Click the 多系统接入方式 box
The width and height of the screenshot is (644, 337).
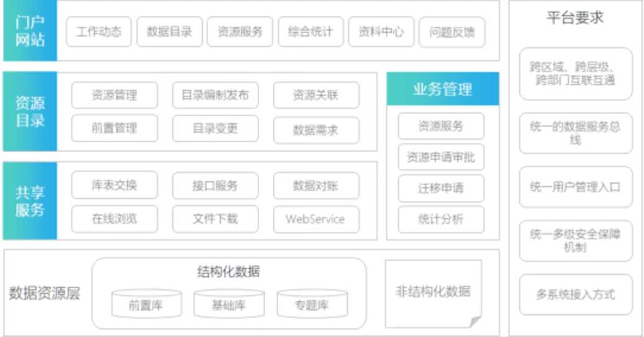click(x=575, y=294)
